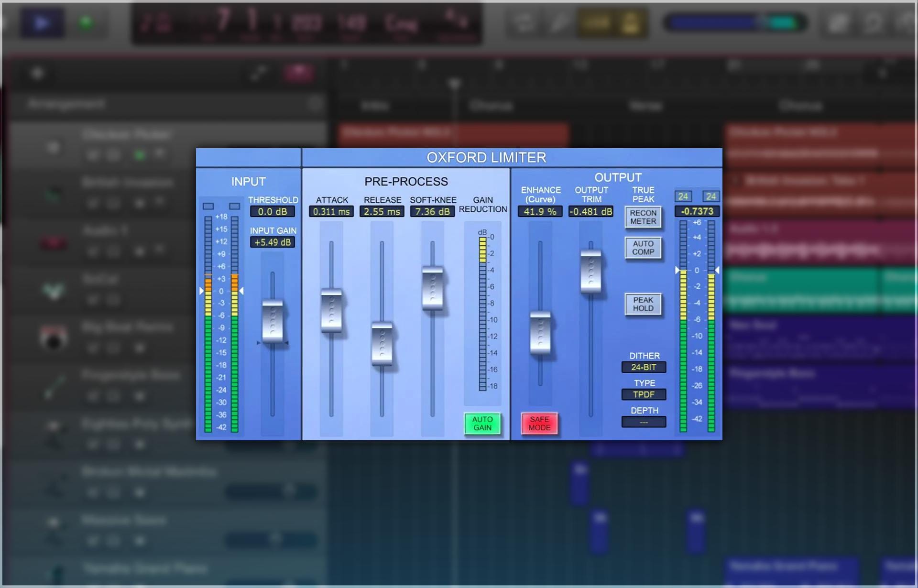The width and height of the screenshot is (918, 588).
Task: Click left output channel 24 indicator
Action: (683, 196)
